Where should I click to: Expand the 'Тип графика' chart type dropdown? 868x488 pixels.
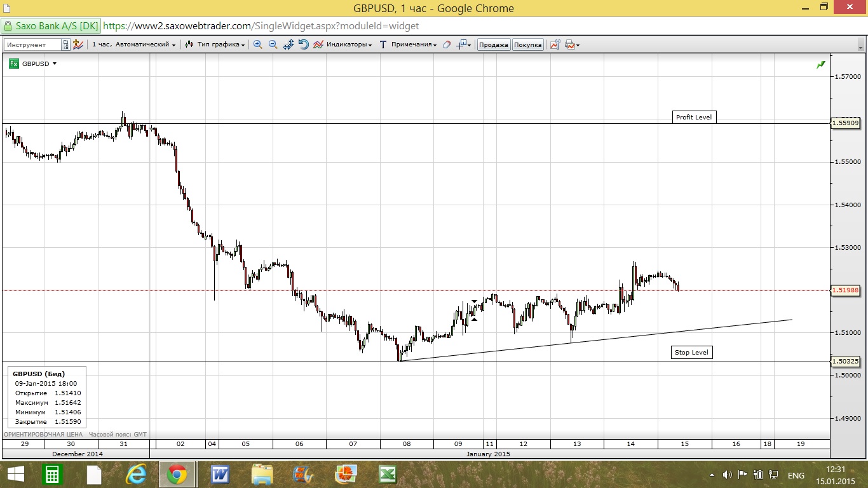pos(215,44)
